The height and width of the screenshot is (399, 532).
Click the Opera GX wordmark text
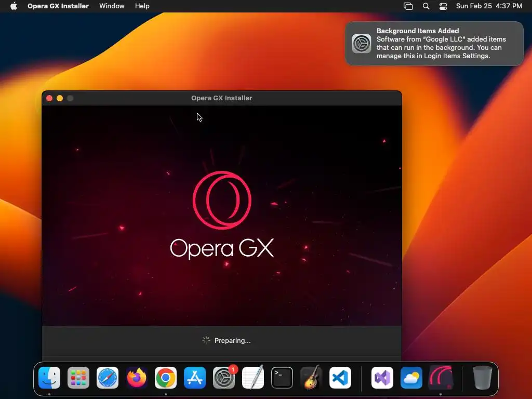tap(222, 249)
